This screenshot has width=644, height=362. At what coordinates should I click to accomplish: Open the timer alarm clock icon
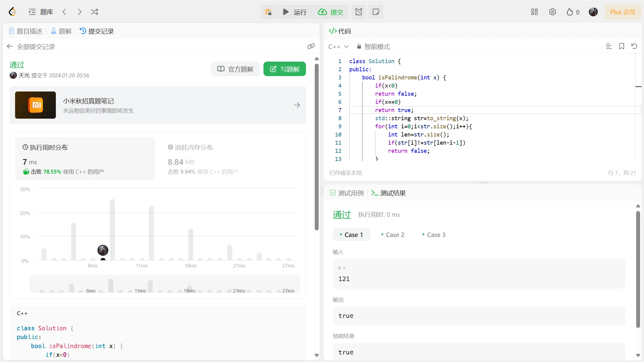(359, 12)
